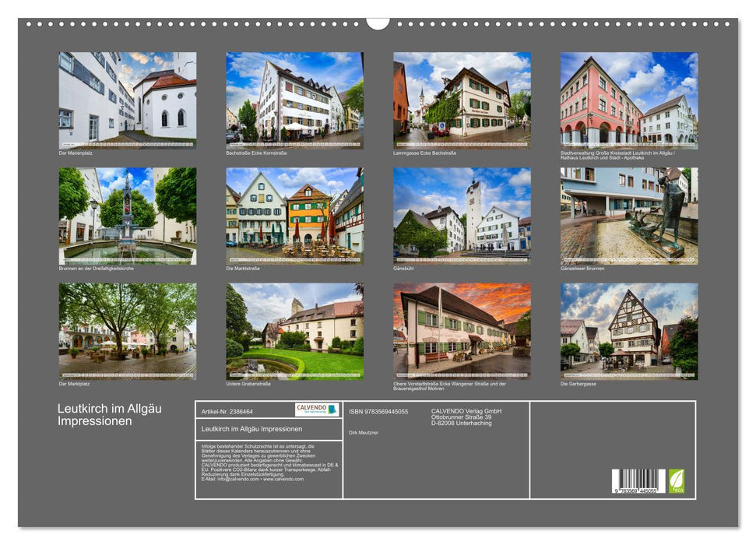756x545 pixels.
Task: Click the 'Artikel-Nr. 2386464' text
Action: [x=227, y=411]
